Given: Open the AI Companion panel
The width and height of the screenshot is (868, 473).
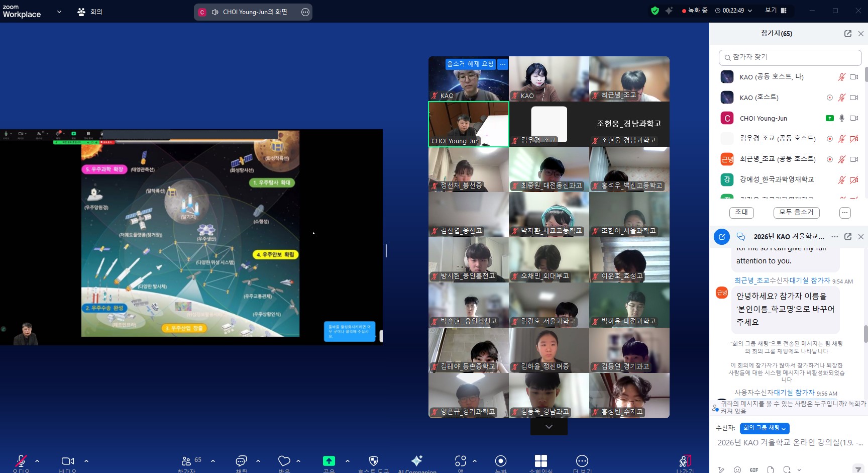Looking at the screenshot, I should [x=416, y=461].
